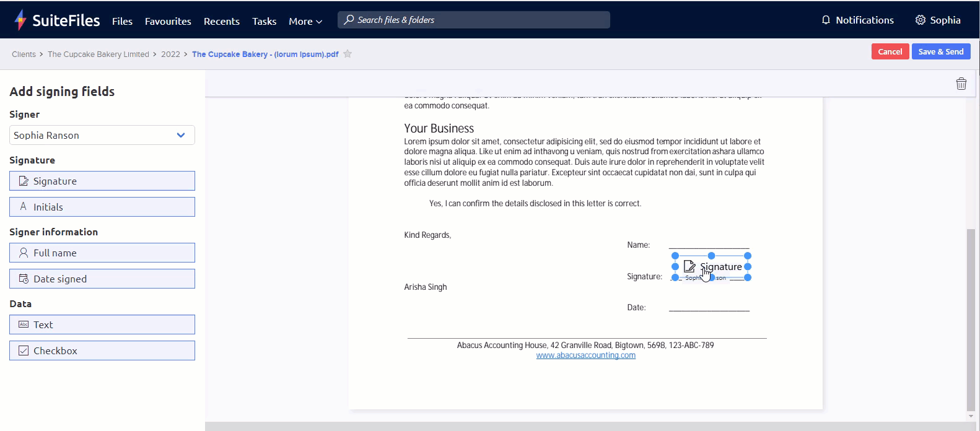The width and height of the screenshot is (980, 431).
Task: Add a Checkbox data field
Action: point(102,350)
